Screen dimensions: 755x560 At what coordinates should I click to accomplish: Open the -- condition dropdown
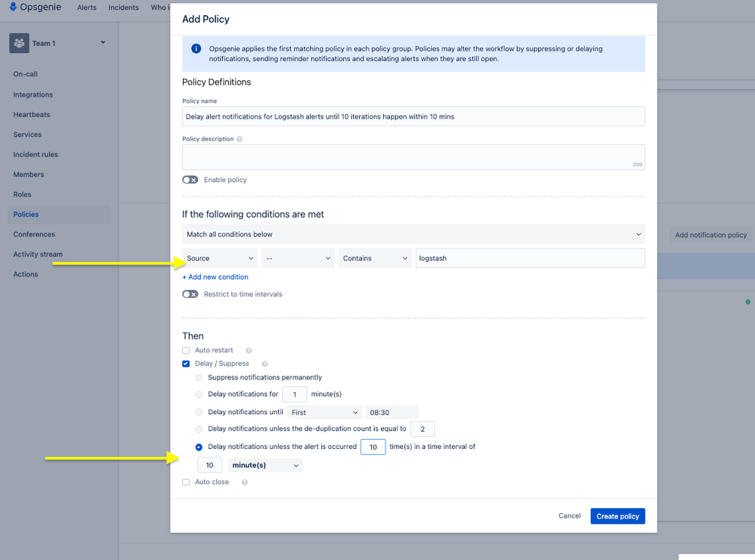(298, 258)
